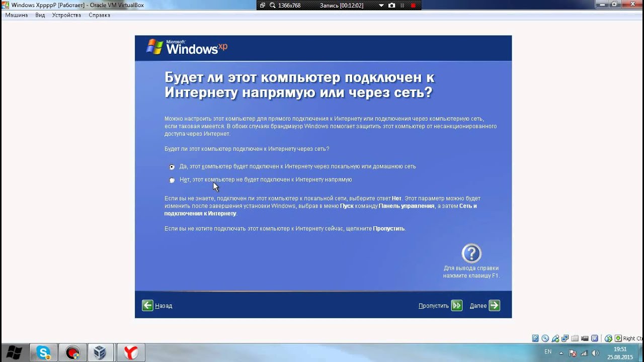This screenshot has width=644, height=362.
Task: Open the recorder dropdown arrow
Action: coord(381,6)
